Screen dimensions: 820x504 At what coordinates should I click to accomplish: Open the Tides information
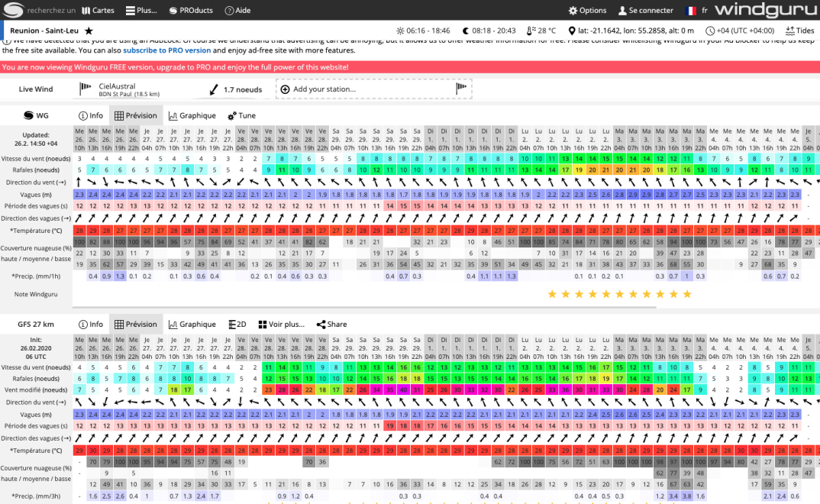click(799, 31)
